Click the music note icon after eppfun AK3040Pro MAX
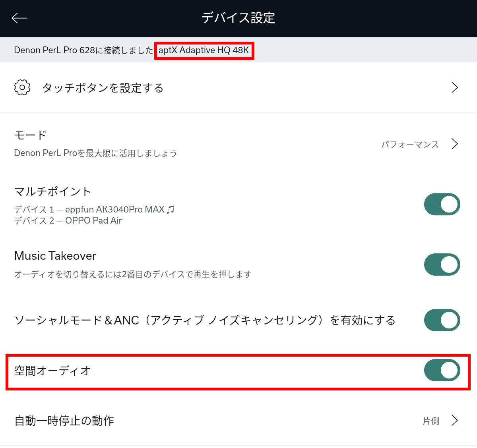The height and width of the screenshot is (448, 477). [x=171, y=209]
